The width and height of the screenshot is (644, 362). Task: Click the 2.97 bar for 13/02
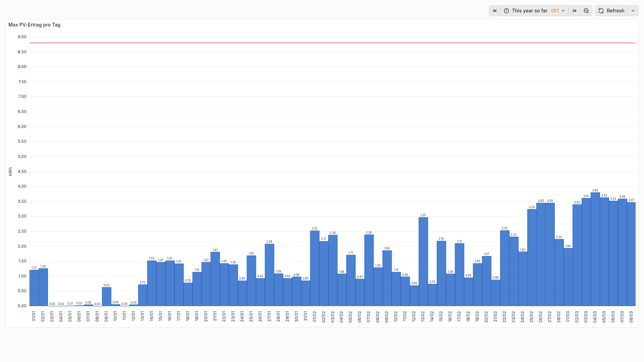[x=423, y=261]
